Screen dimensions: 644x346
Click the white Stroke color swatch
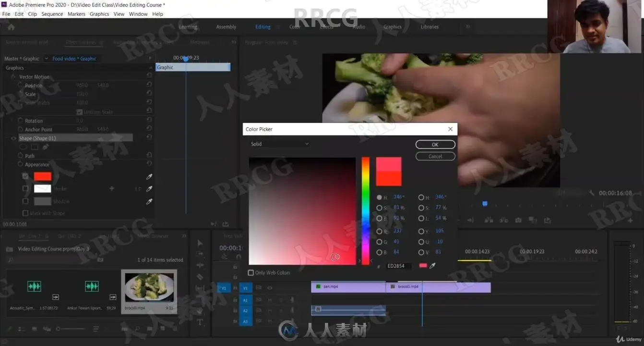42,189
